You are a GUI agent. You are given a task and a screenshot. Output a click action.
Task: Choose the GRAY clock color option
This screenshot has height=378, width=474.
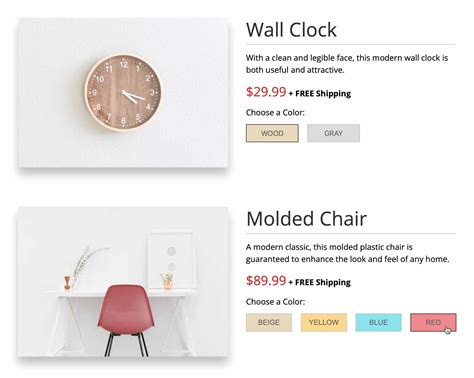click(x=333, y=133)
